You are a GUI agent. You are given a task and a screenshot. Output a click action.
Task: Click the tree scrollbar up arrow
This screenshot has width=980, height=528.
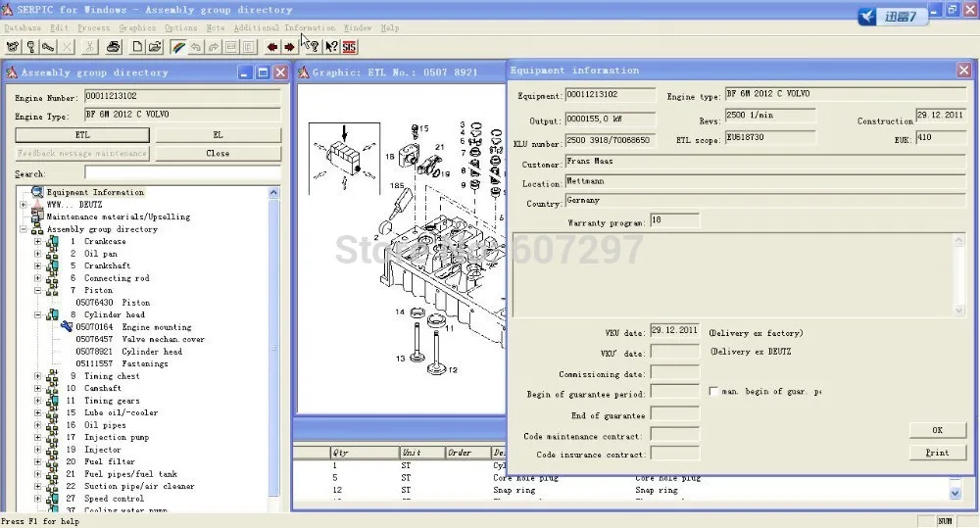pos(273,192)
